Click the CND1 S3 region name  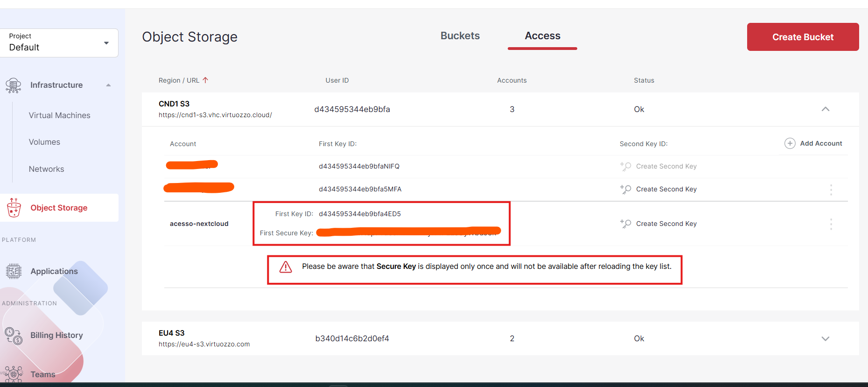(x=174, y=104)
